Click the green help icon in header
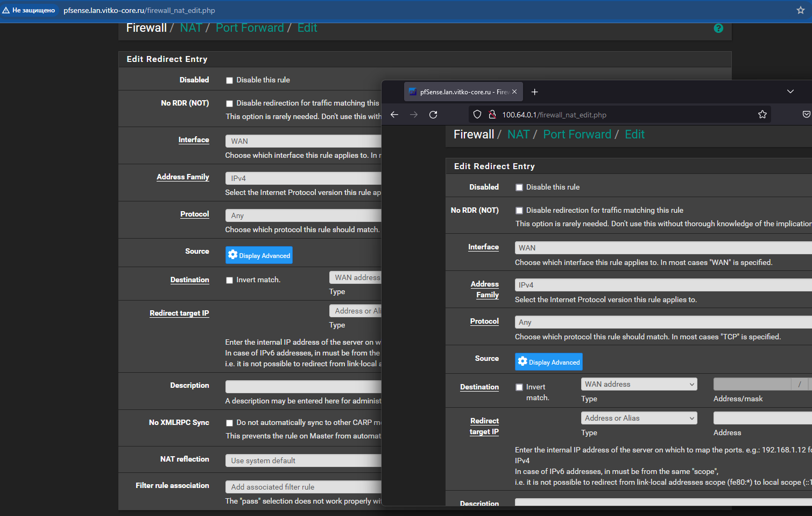This screenshot has width=812, height=516. point(718,29)
